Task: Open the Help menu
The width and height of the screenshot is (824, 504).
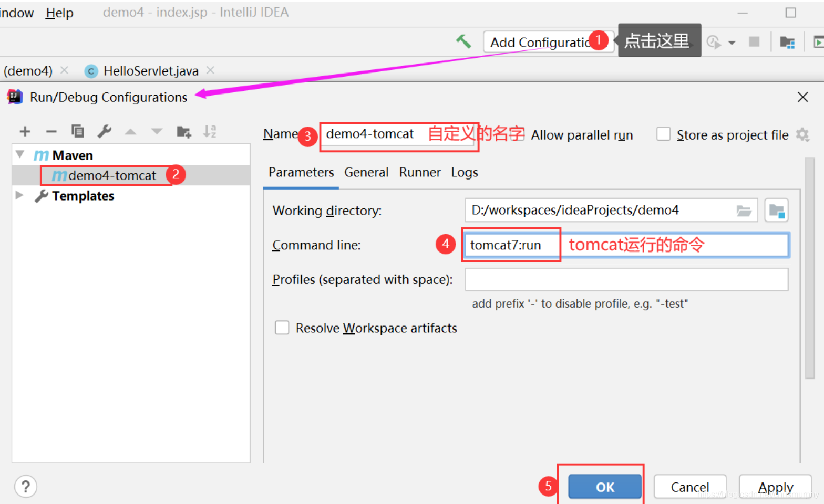Action: coord(59,13)
